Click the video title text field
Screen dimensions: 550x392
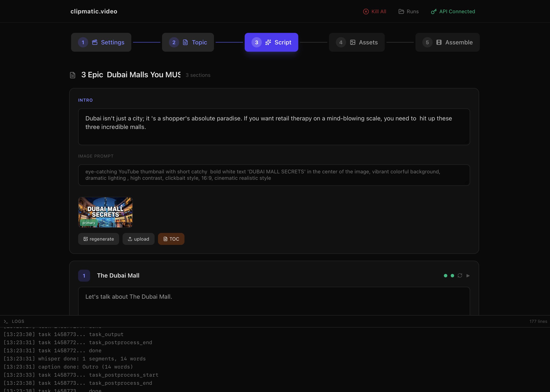click(x=131, y=75)
